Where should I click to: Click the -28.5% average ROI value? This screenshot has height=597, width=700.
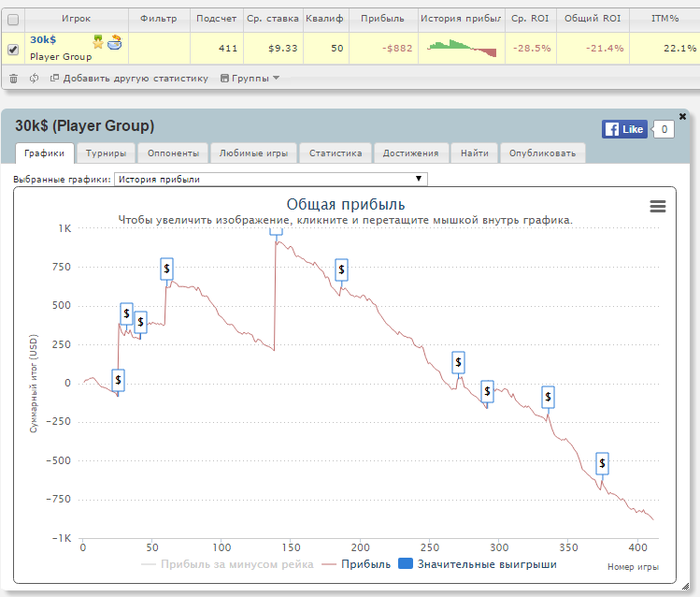(532, 48)
